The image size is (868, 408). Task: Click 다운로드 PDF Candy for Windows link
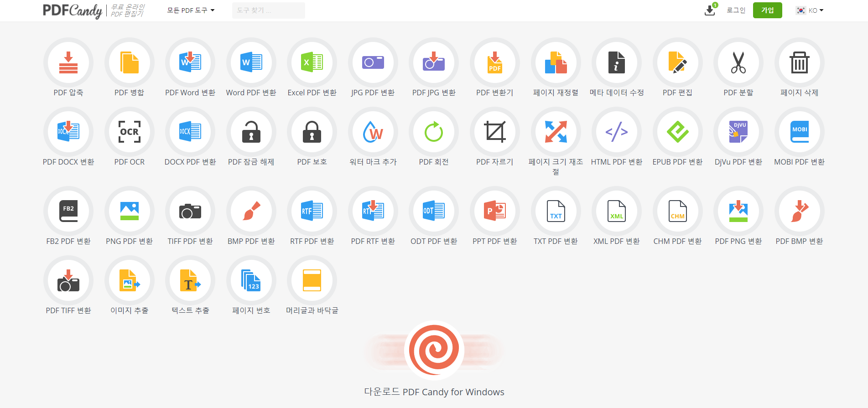[434, 392]
